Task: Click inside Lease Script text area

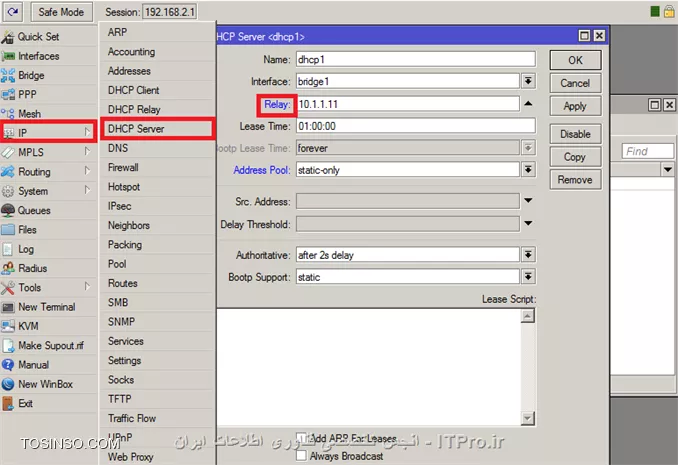Action: click(369, 367)
